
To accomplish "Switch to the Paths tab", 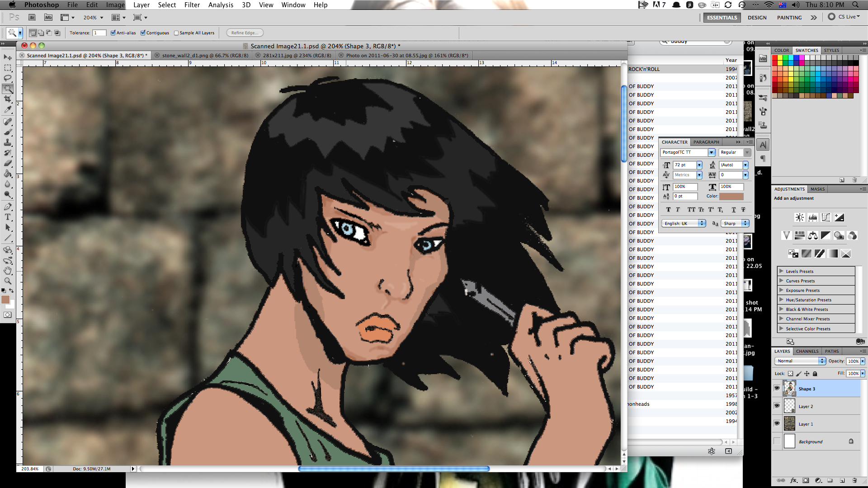I will (x=832, y=351).
